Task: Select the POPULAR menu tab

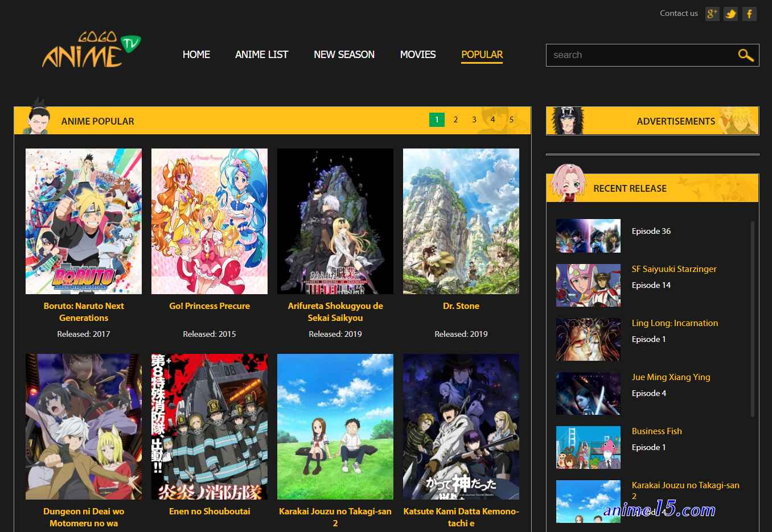Action: [x=482, y=55]
